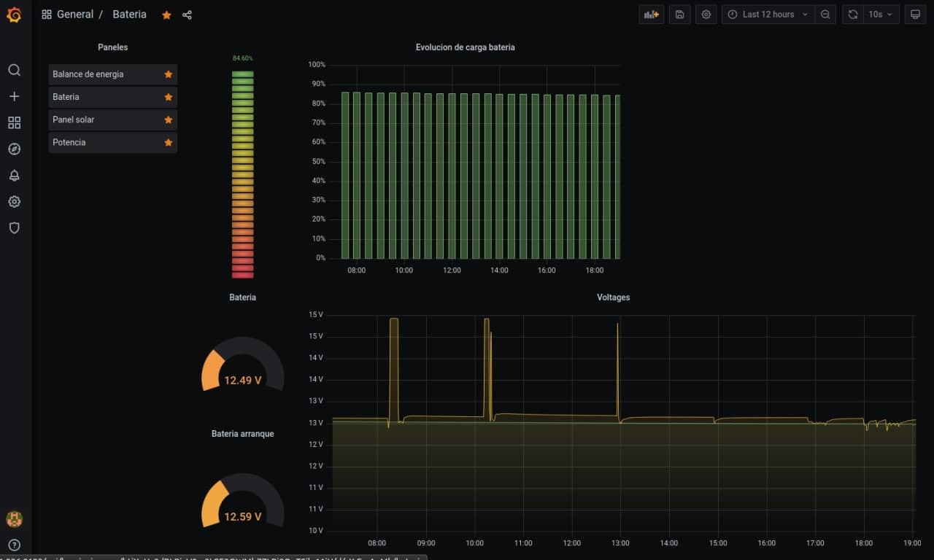The height and width of the screenshot is (560, 934).
Task: Open the user avatar in sidebar
Action: click(14, 519)
